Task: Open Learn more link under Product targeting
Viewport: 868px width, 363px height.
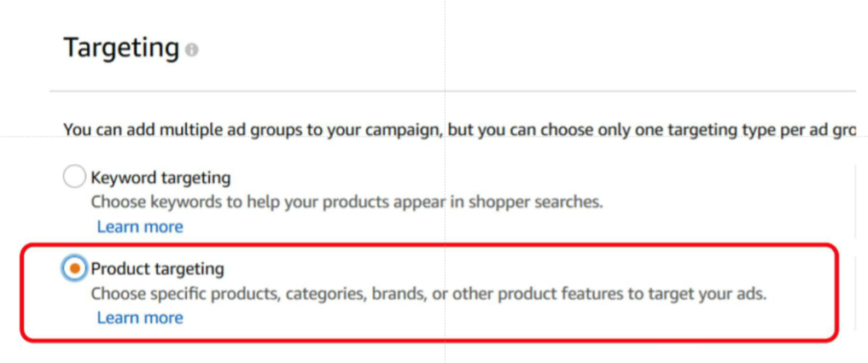Action: click(x=140, y=318)
